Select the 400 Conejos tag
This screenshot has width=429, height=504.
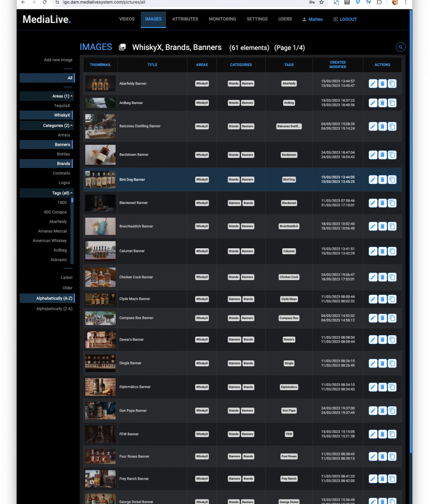click(x=55, y=212)
